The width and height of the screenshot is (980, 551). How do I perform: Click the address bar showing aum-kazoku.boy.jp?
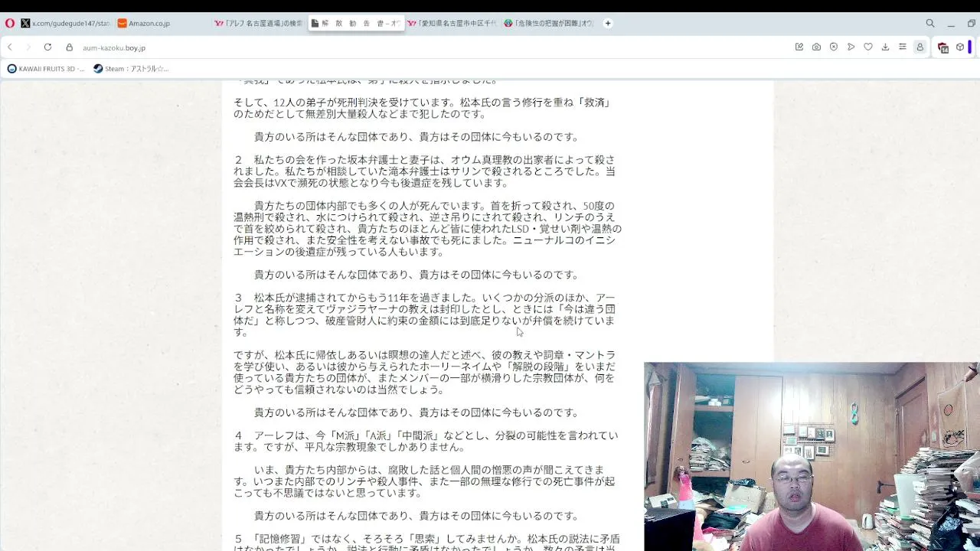113,47
